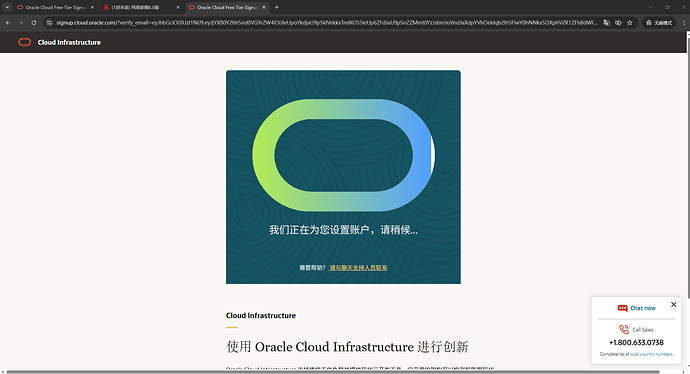Image resolution: width=690 pixels, height=374 pixels.
Task: Click the Chat now link
Action: click(643, 308)
